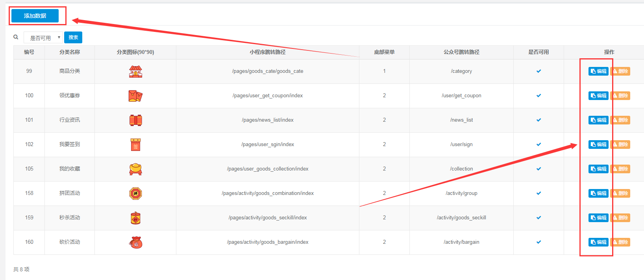Edit row 102 我要签到
The height and width of the screenshot is (280, 644).
(598, 145)
